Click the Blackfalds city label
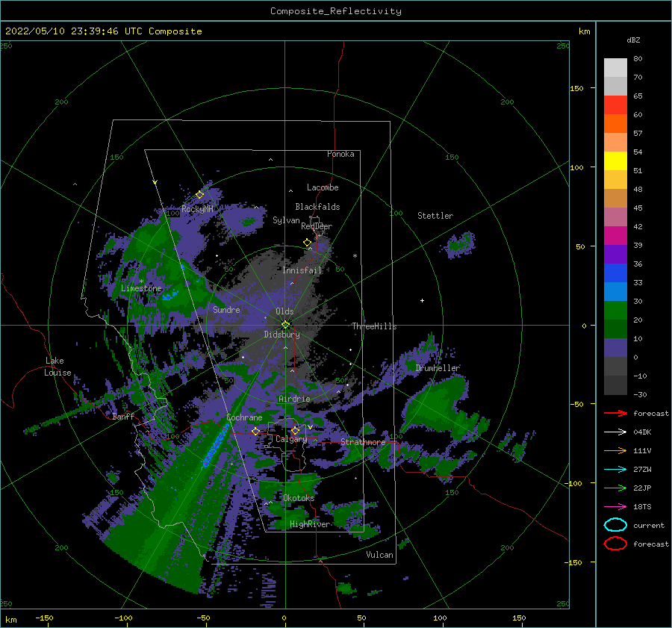The height and width of the screenshot is (628, 672). (317, 207)
